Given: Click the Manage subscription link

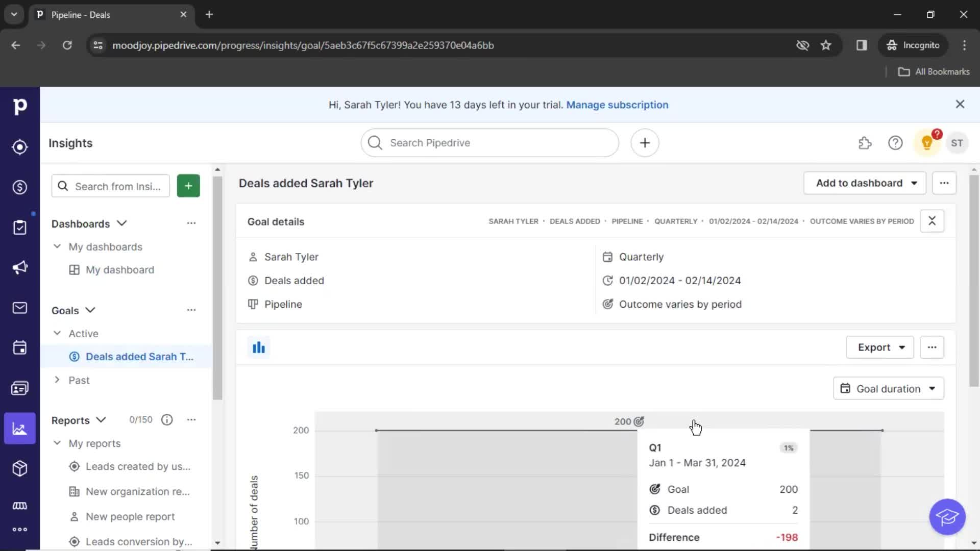Looking at the screenshot, I should pyautogui.click(x=617, y=104).
